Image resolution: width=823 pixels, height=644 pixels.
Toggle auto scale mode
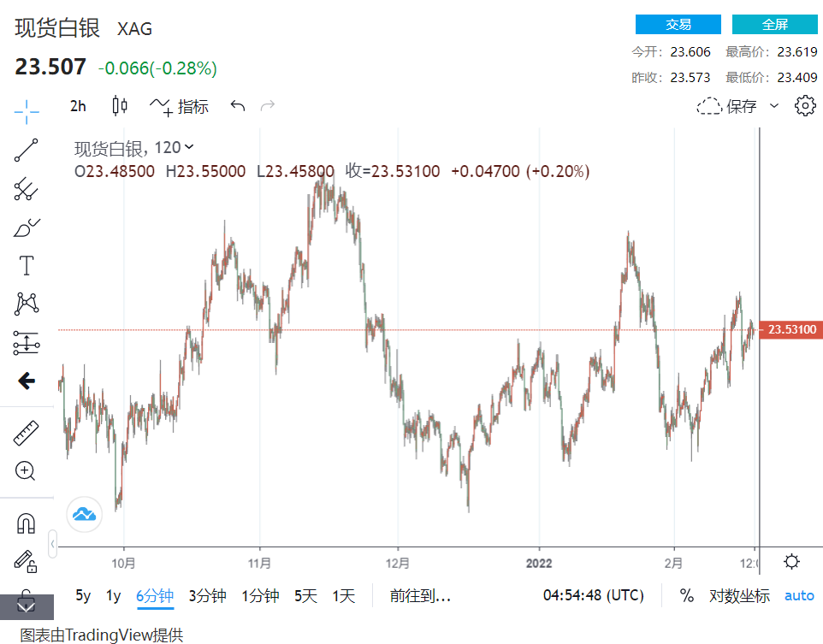pos(800,596)
